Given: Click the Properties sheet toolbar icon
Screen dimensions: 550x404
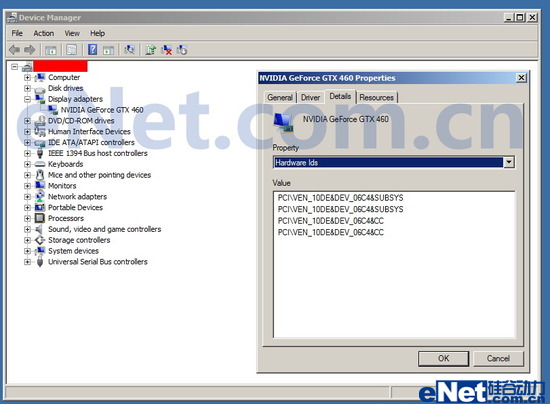Looking at the screenshot, I should pyautogui.click(x=72, y=50).
